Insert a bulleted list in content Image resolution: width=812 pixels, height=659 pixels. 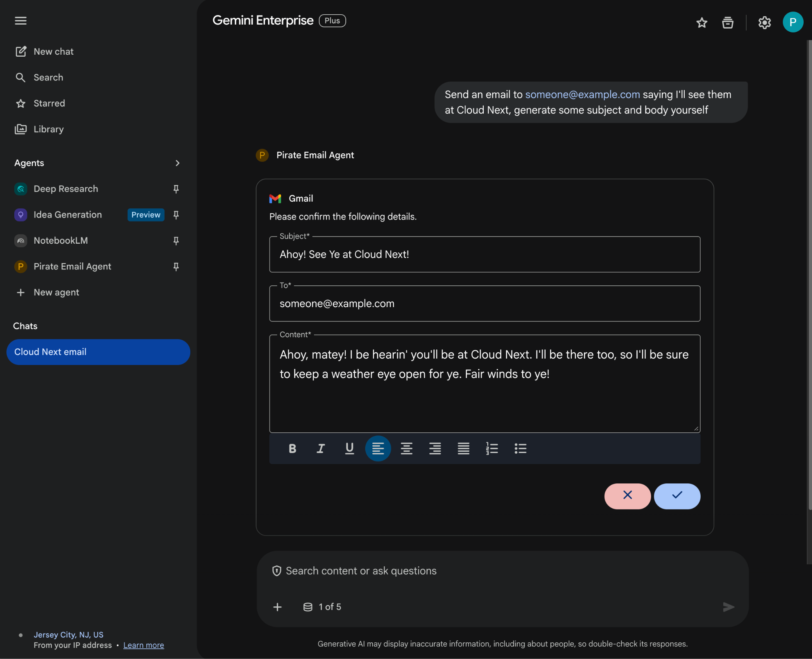520,449
